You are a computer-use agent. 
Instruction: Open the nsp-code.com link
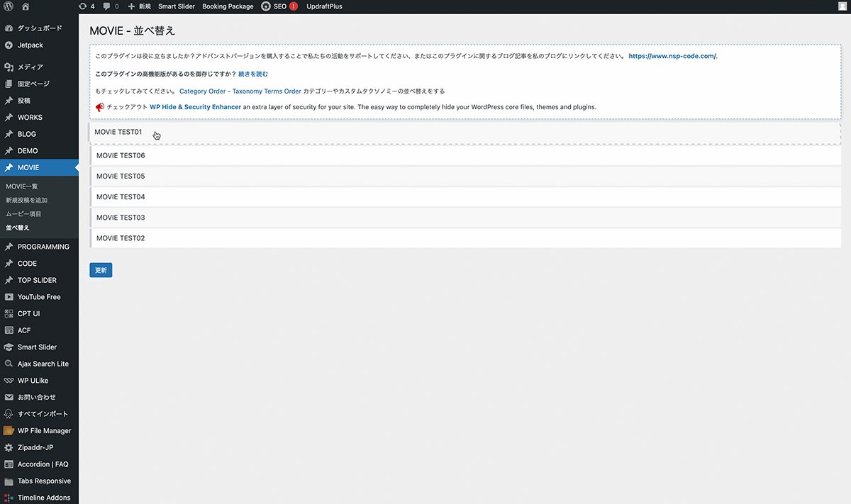pos(672,56)
